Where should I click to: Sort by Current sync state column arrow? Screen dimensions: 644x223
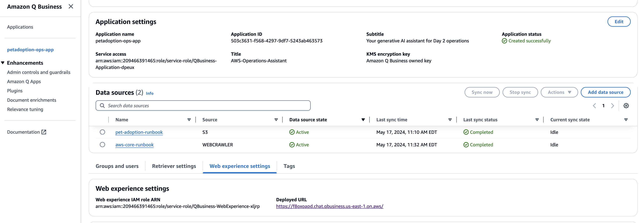point(626,120)
